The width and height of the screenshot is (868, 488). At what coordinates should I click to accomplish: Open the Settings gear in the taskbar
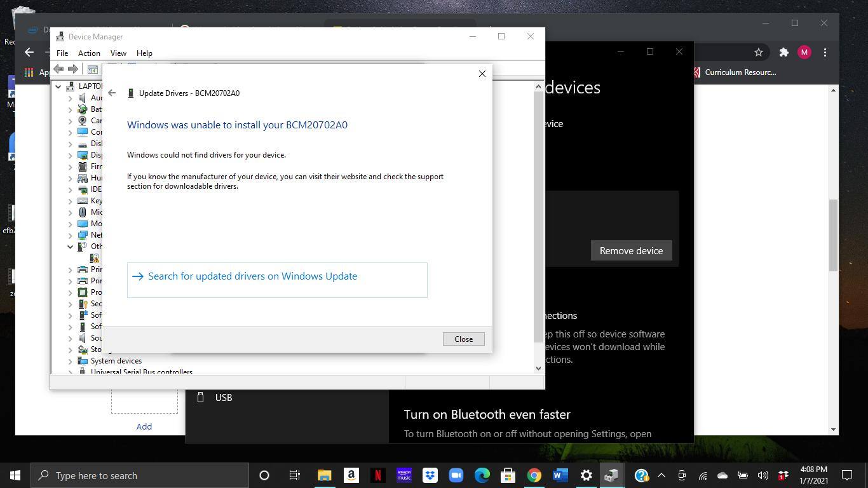click(x=586, y=475)
